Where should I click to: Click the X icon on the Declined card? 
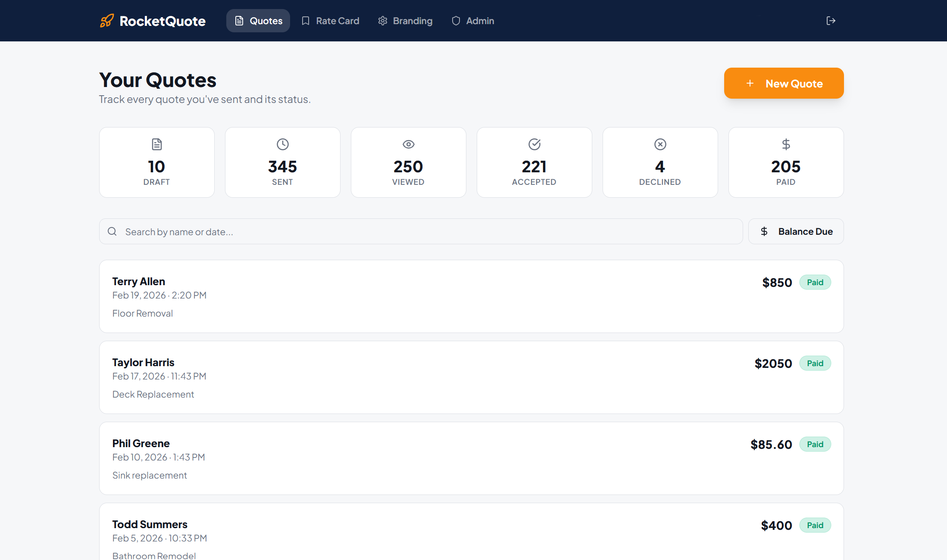[660, 144]
